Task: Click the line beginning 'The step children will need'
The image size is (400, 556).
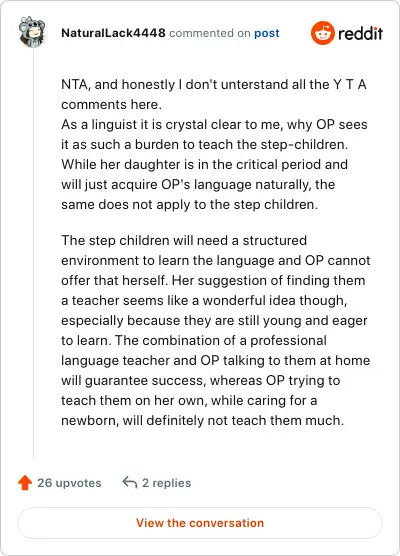Action: (x=184, y=240)
